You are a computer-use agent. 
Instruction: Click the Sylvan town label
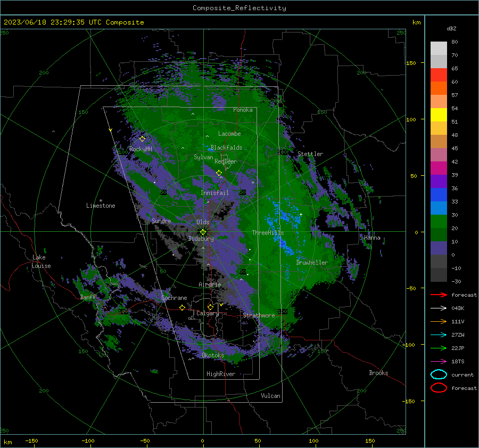pos(203,157)
